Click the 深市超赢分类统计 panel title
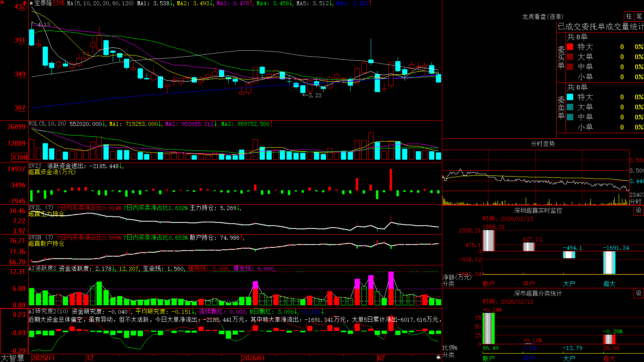 click(x=538, y=293)
